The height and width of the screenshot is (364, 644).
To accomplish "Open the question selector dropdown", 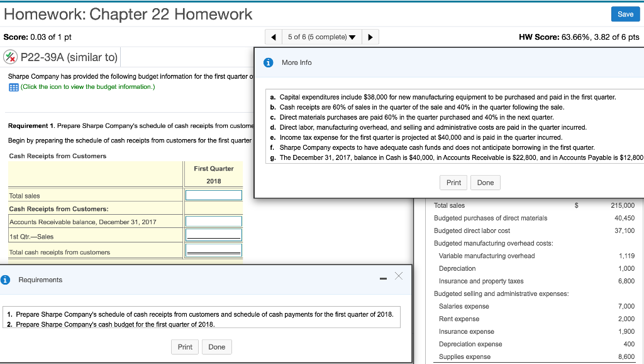I will (321, 37).
